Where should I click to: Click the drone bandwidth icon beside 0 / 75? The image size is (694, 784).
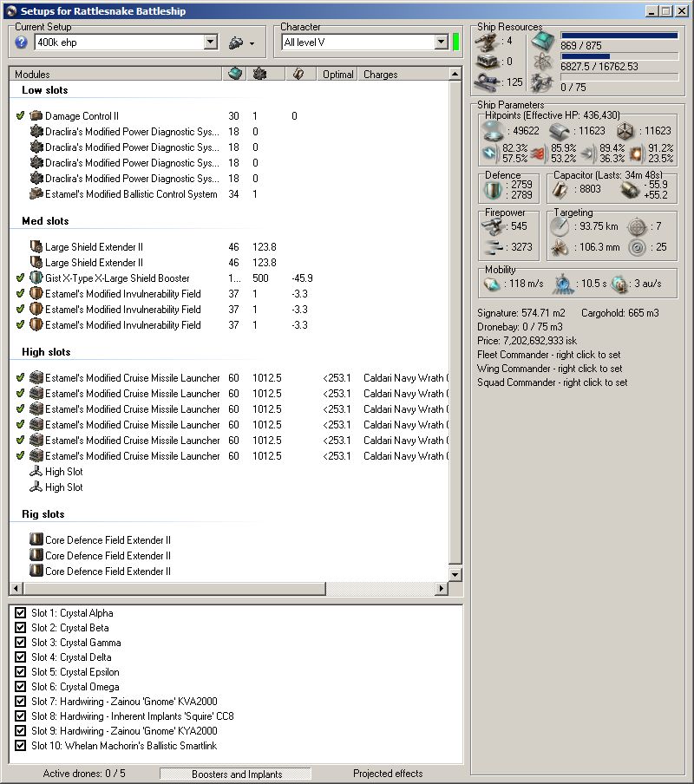tap(542, 83)
